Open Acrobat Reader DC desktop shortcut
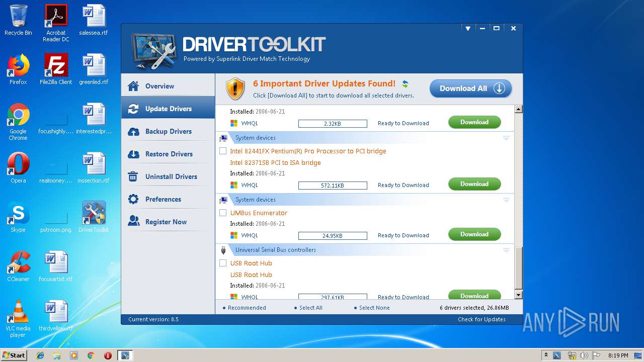 coord(56,23)
